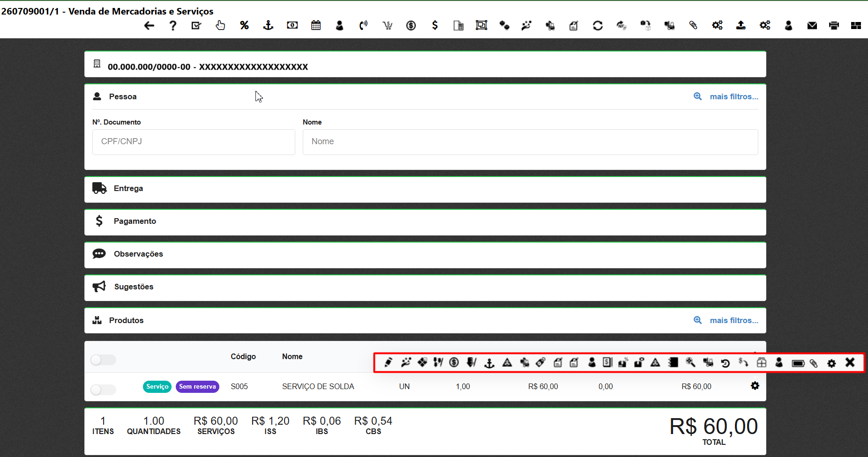Toggle the switch on the SERVIÇO DE SOLDA row

(x=103, y=390)
